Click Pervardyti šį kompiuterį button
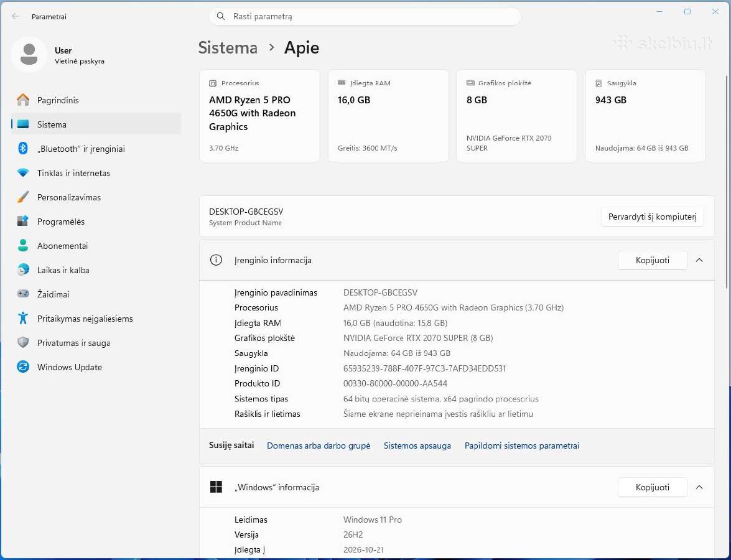Image resolution: width=731 pixels, height=560 pixels. click(x=652, y=217)
